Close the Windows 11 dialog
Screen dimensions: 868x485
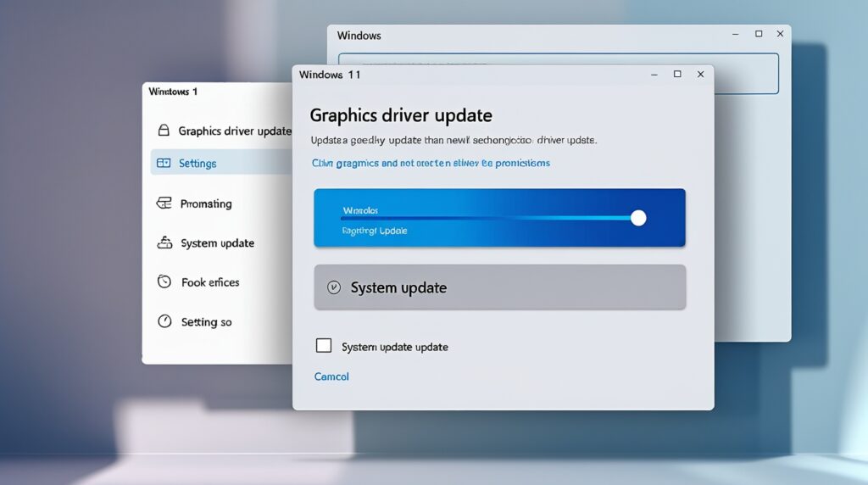[x=700, y=74]
